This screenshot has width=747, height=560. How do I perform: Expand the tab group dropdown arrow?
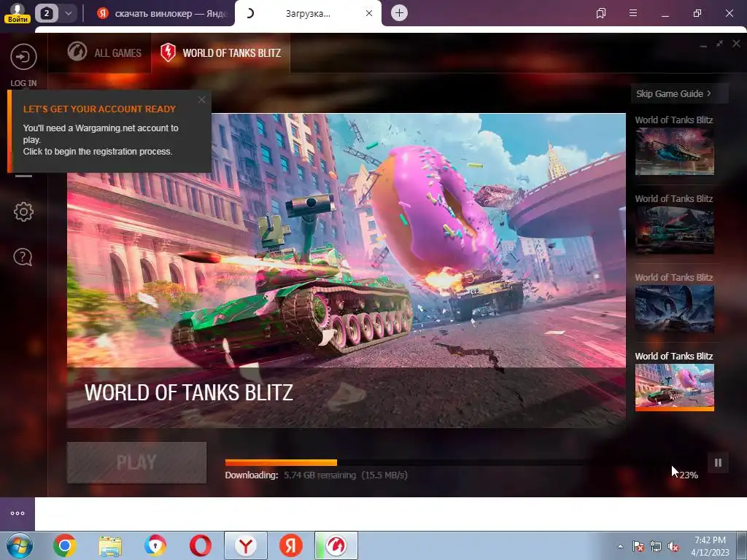[x=68, y=13]
